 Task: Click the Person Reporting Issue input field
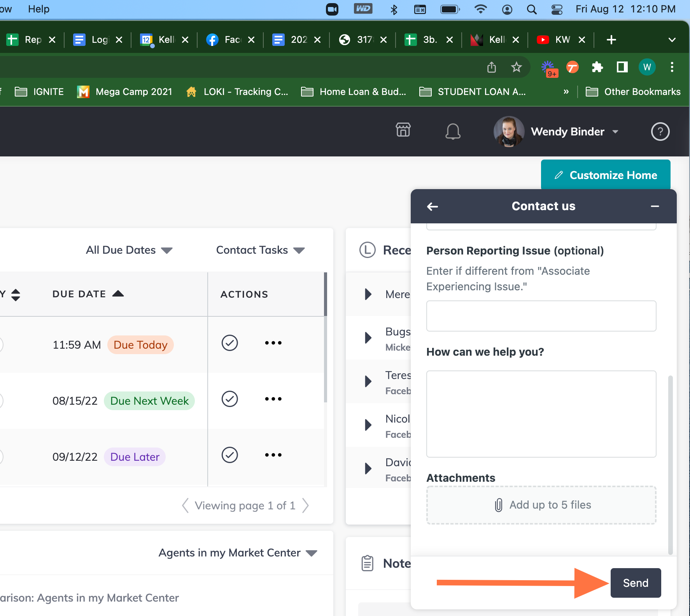(x=541, y=316)
